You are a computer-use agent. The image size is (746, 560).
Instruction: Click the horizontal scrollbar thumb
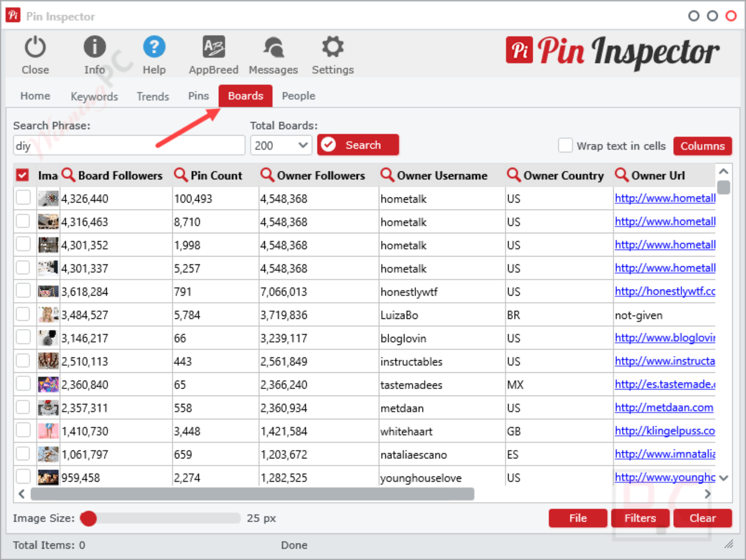pos(252,494)
